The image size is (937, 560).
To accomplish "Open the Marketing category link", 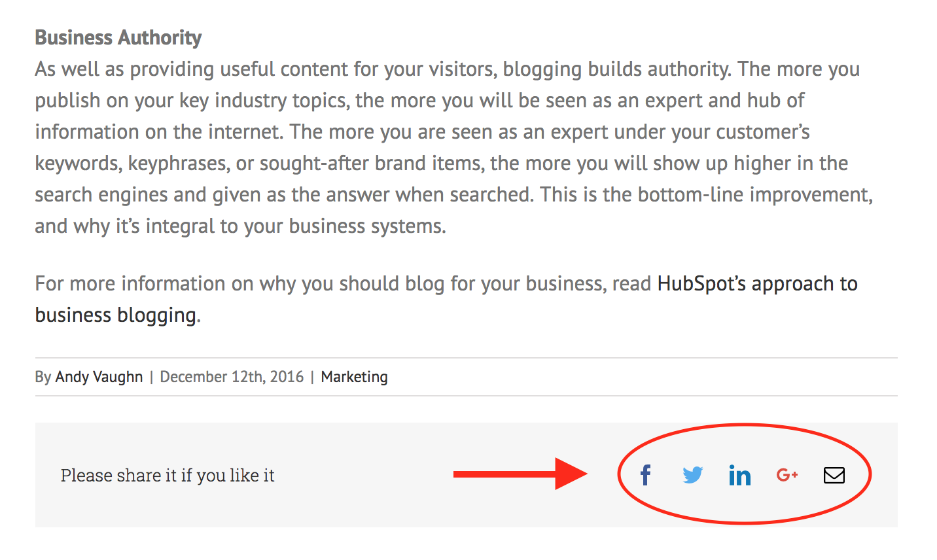I will coord(354,377).
